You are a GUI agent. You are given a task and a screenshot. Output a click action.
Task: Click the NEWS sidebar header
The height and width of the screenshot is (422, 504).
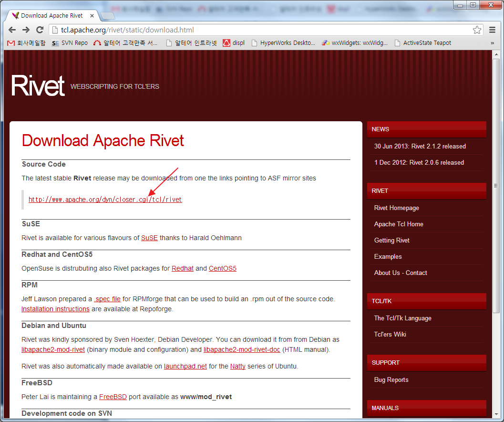(x=427, y=129)
